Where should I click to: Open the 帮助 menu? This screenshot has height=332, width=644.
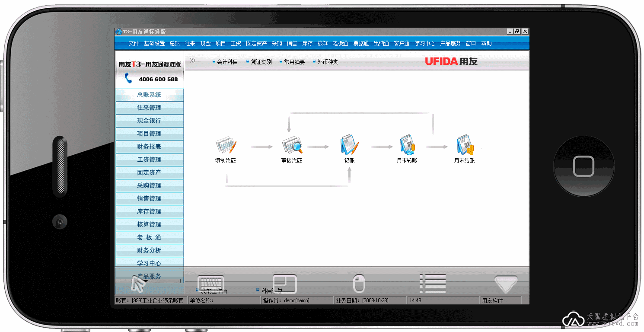pos(486,43)
